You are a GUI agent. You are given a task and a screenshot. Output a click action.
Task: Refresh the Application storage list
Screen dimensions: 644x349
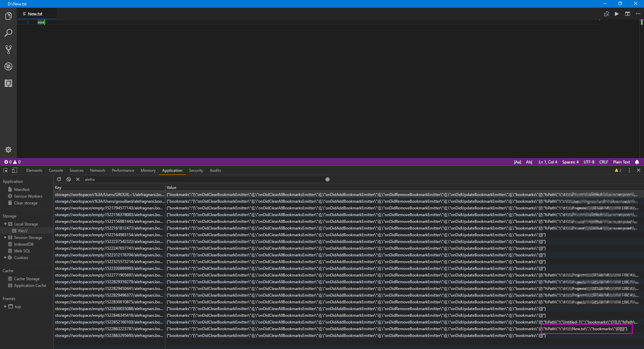(59, 179)
